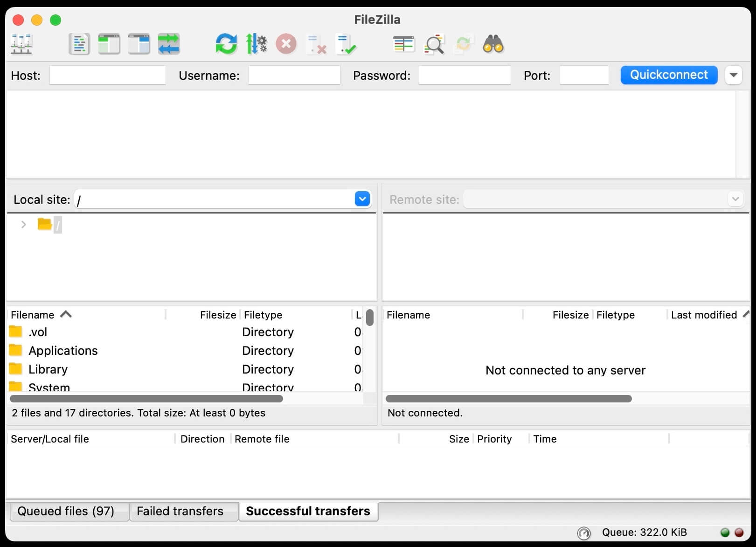The image size is (756, 547).
Task: Switch to the Failed transfers tab
Action: (184, 511)
